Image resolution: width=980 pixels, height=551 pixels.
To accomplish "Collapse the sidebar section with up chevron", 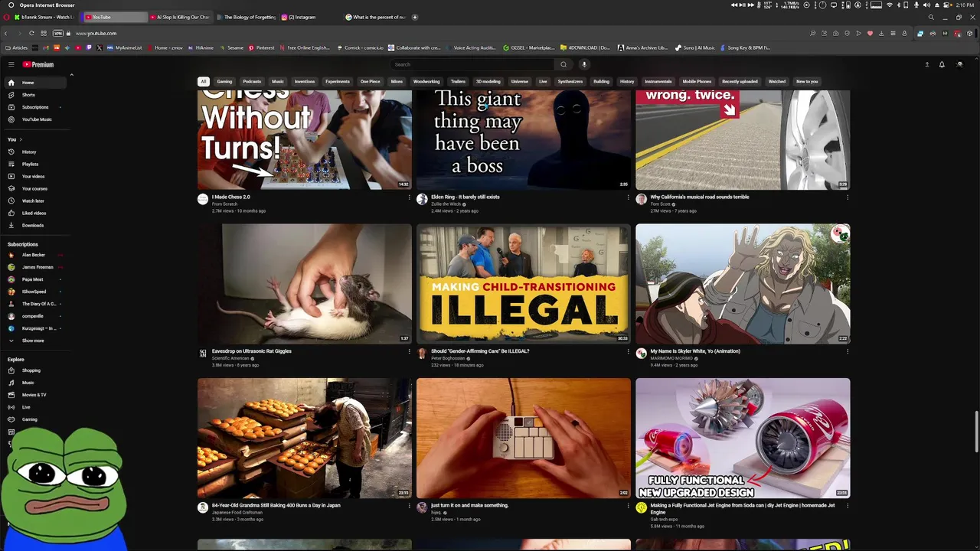I will click(x=71, y=75).
